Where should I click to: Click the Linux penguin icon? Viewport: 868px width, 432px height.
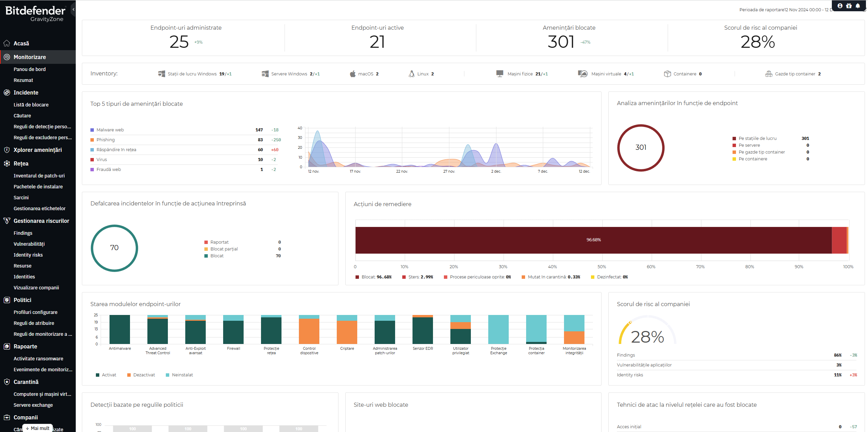[x=412, y=74]
